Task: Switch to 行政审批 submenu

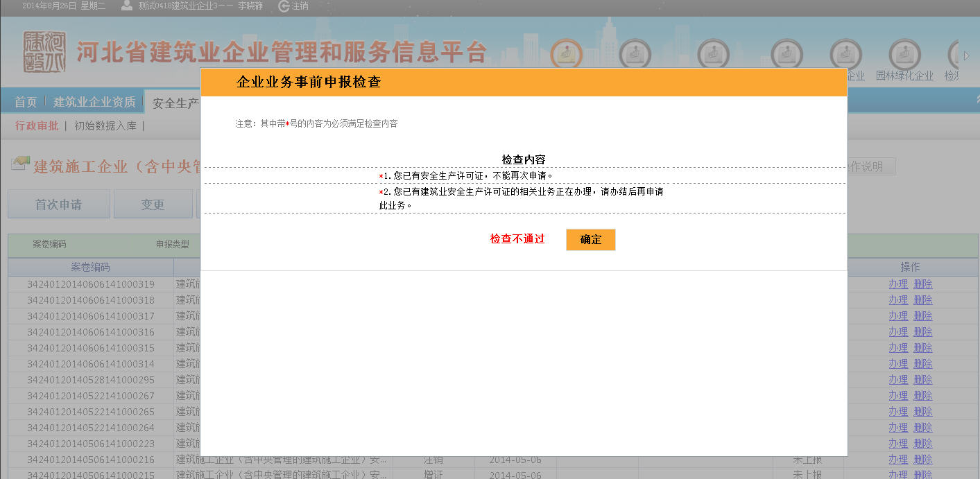Action: pos(37,125)
